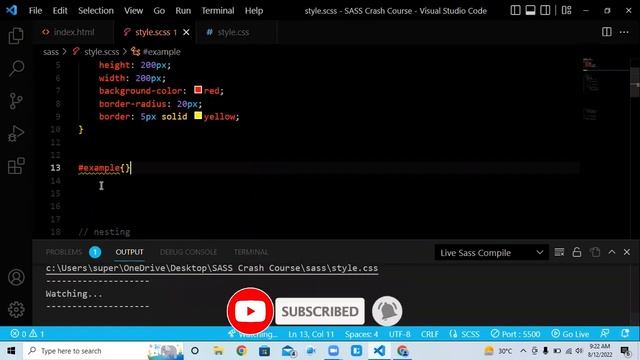Screen dimensions: 640x360
Task: Open the red color swatch picker
Action: click(x=198, y=90)
